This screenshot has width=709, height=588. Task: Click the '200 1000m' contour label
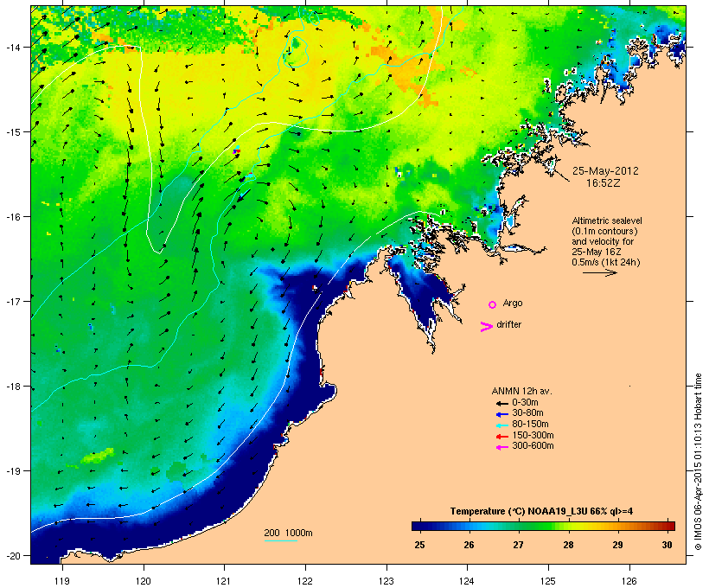288,533
